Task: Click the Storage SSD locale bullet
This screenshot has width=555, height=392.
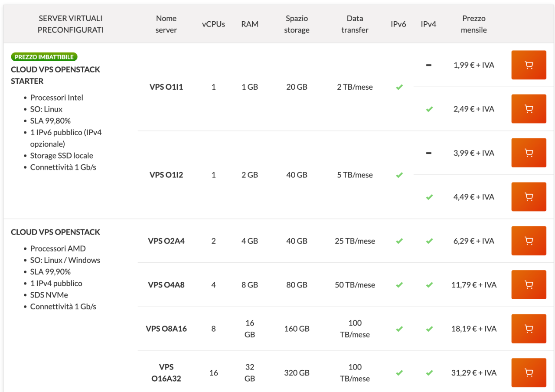Action: pos(62,156)
